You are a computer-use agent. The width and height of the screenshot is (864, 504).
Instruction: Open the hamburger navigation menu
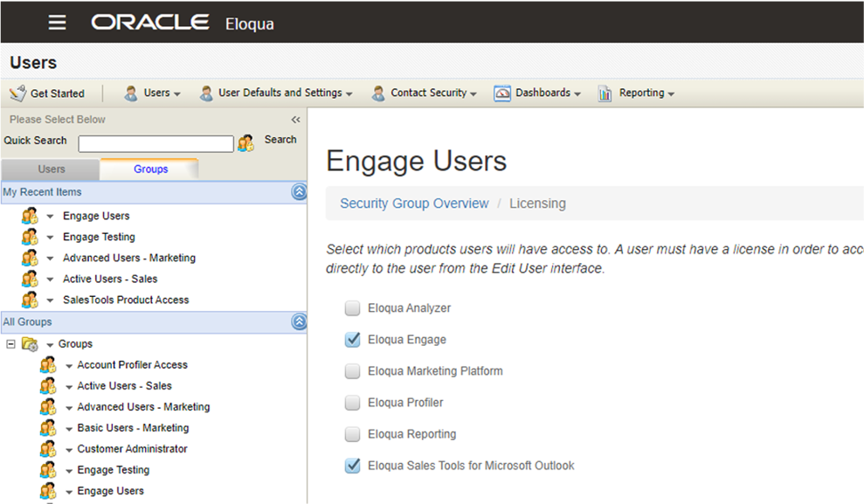(x=57, y=22)
